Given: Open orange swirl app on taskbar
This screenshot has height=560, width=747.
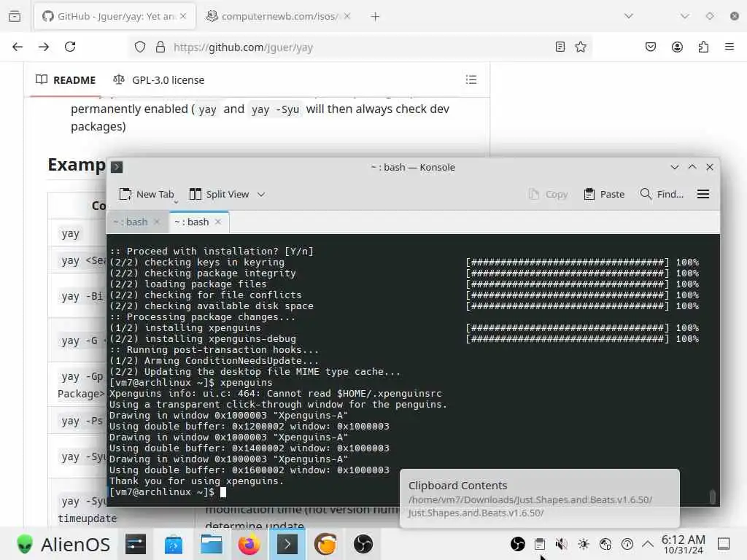Looking at the screenshot, I should pyautogui.click(x=325, y=544).
